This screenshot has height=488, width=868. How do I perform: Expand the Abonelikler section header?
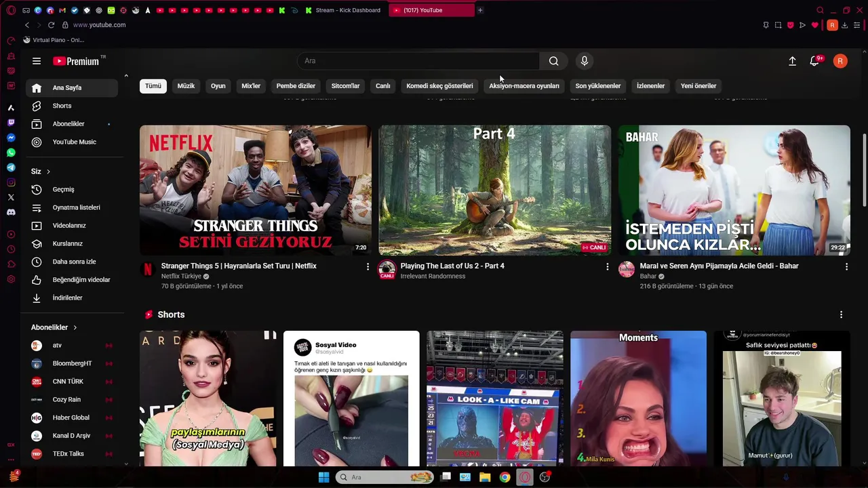[x=54, y=327]
